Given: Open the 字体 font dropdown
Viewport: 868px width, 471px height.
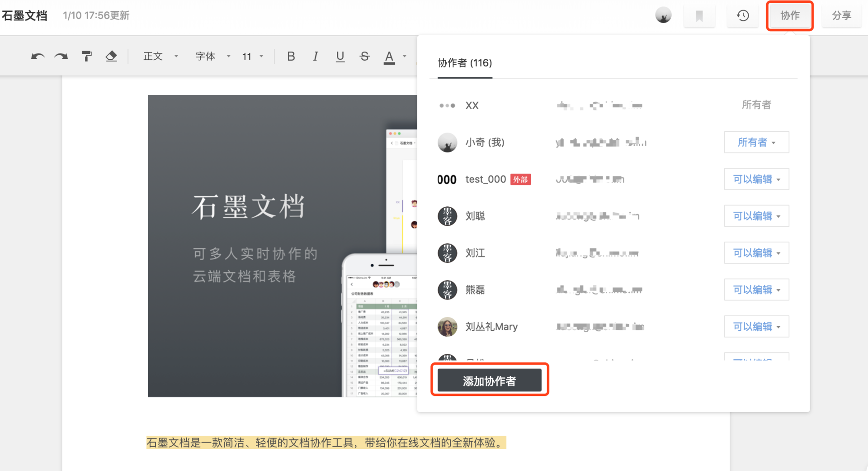Looking at the screenshot, I should (x=213, y=56).
